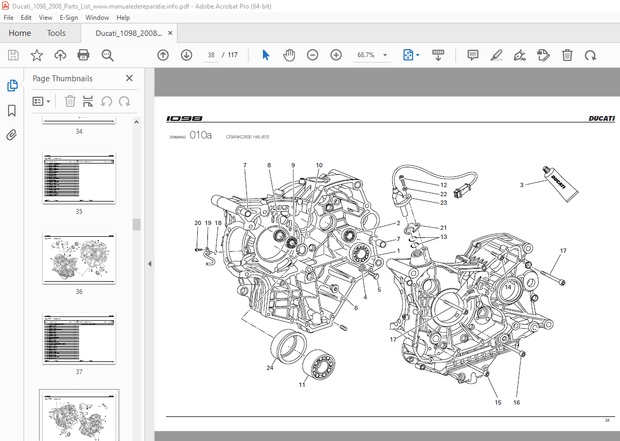Open the fit page display options
This screenshot has width=620, height=441.
pos(411,55)
